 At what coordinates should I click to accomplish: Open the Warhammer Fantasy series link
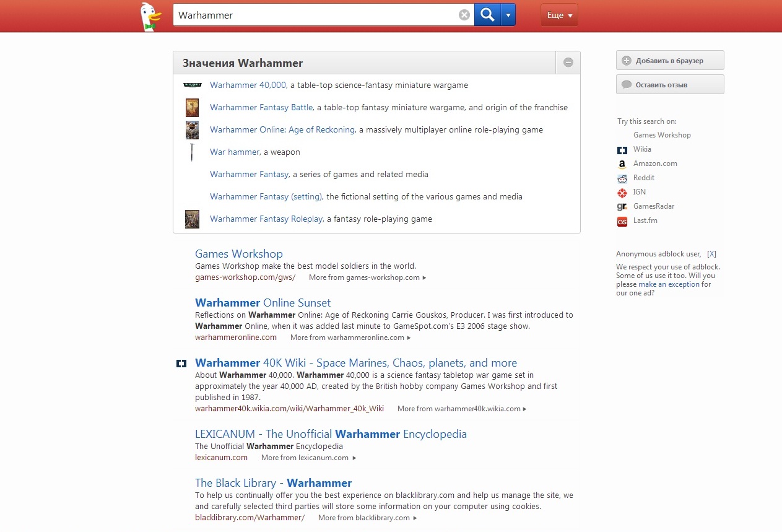click(x=249, y=175)
